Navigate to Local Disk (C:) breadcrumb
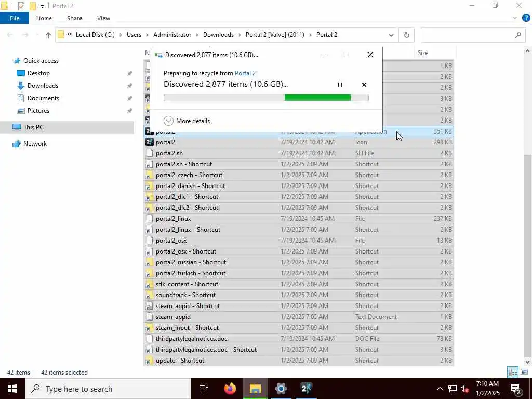Image resolution: width=532 pixels, height=399 pixels. 96,35
